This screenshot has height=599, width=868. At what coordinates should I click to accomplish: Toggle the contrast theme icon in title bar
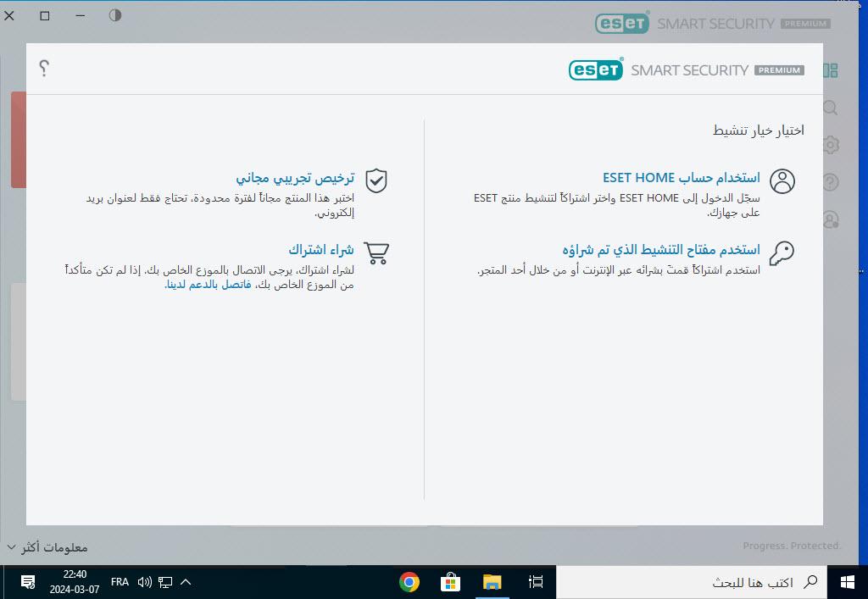click(115, 15)
